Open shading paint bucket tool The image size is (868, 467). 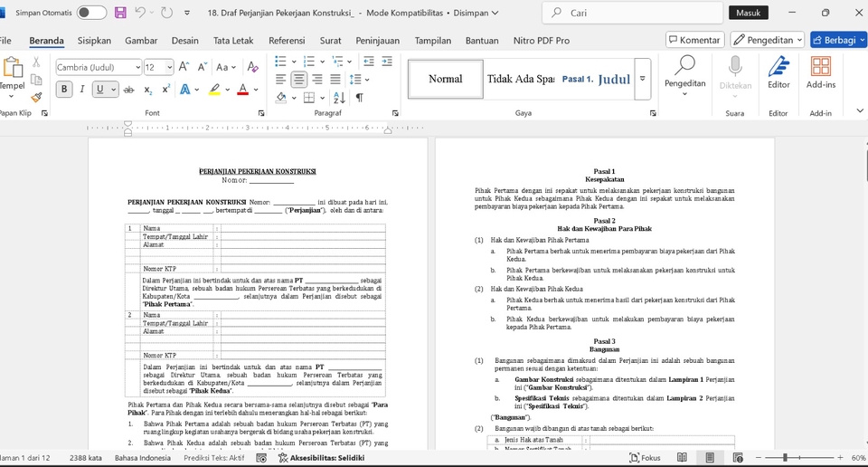(x=281, y=98)
